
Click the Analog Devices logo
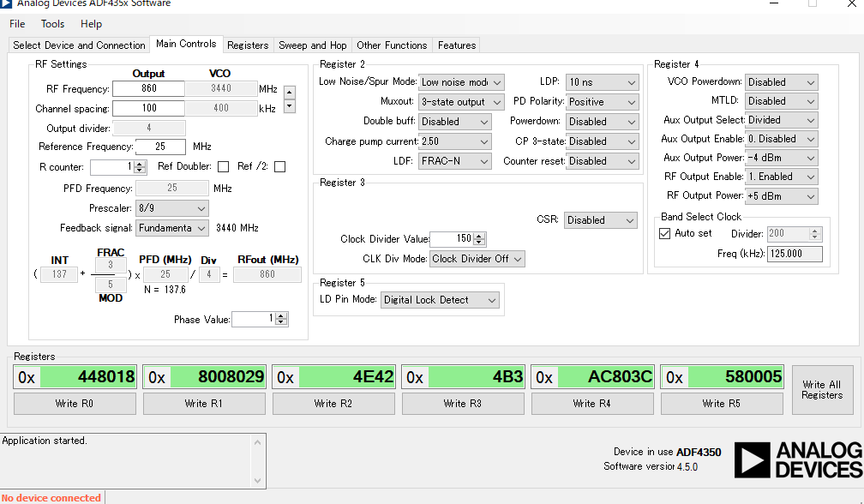tap(799, 460)
